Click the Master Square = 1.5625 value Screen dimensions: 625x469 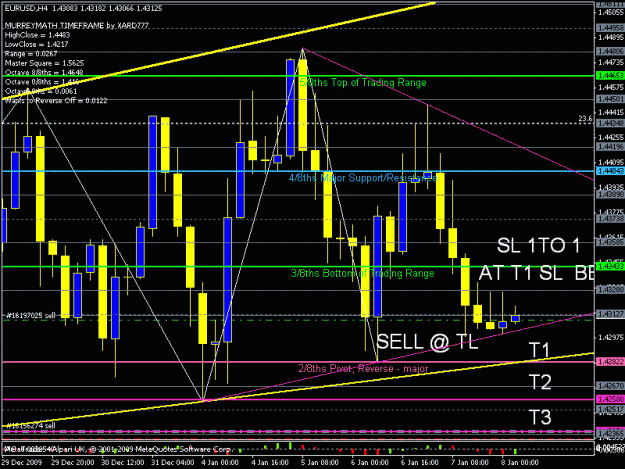pos(44,63)
